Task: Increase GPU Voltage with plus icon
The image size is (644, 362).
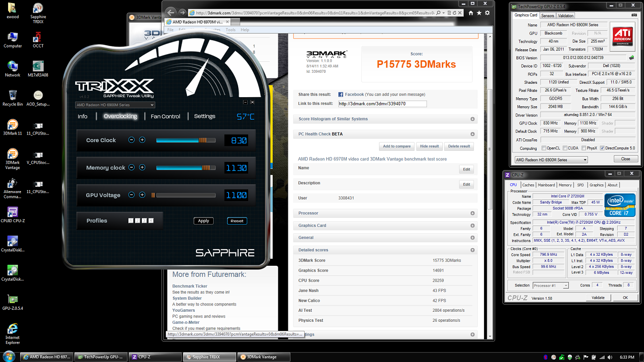Action: coord(142,195)
